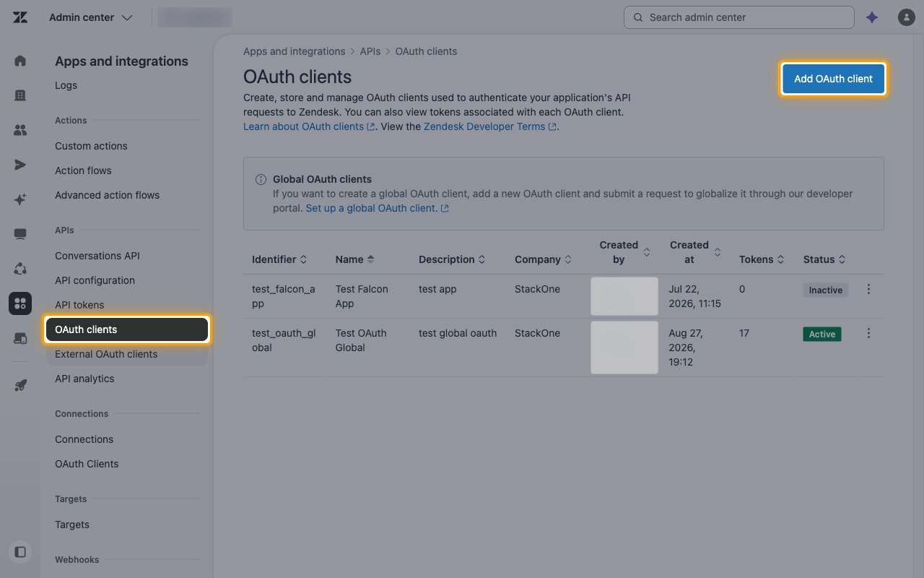924x578 pixels.
Task: Select OAuth clients under APIs
Action: [x=127, y=329]
